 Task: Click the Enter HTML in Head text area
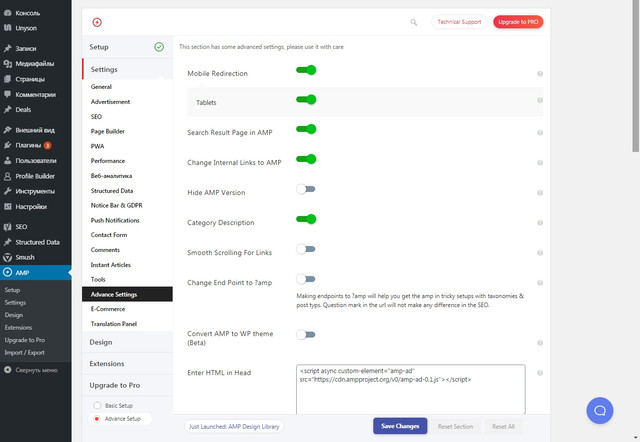pos(411,390)
